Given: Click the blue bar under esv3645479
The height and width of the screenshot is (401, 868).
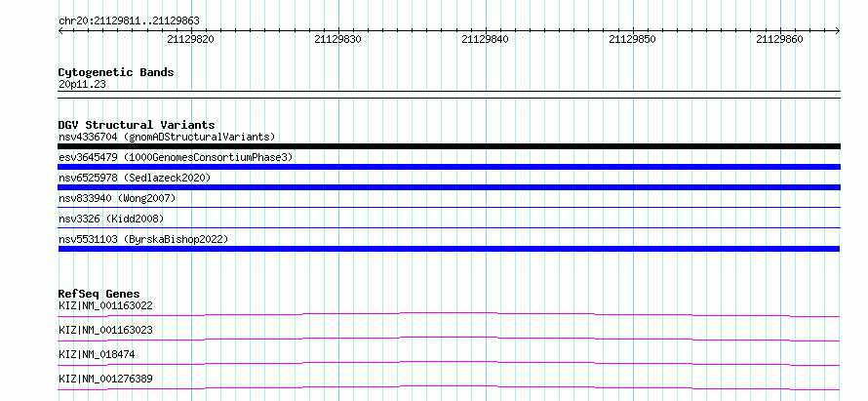Looking at the screenshot, I should tap(449, 167).
